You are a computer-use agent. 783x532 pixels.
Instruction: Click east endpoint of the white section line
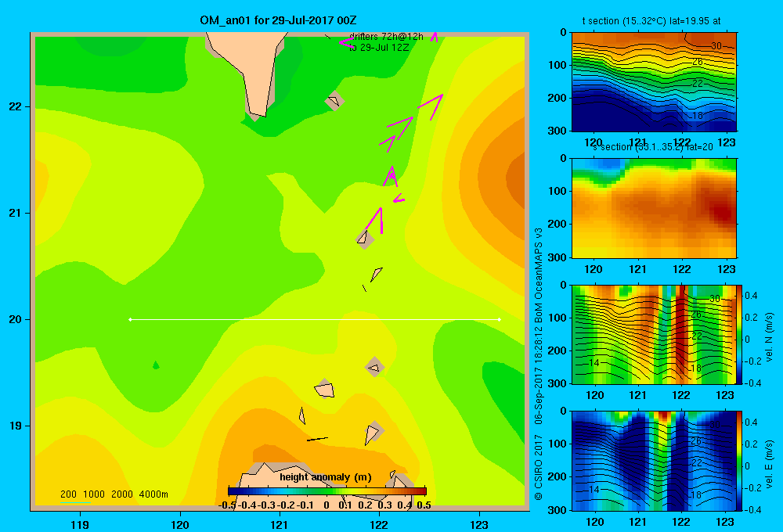[x=500, y=319]
